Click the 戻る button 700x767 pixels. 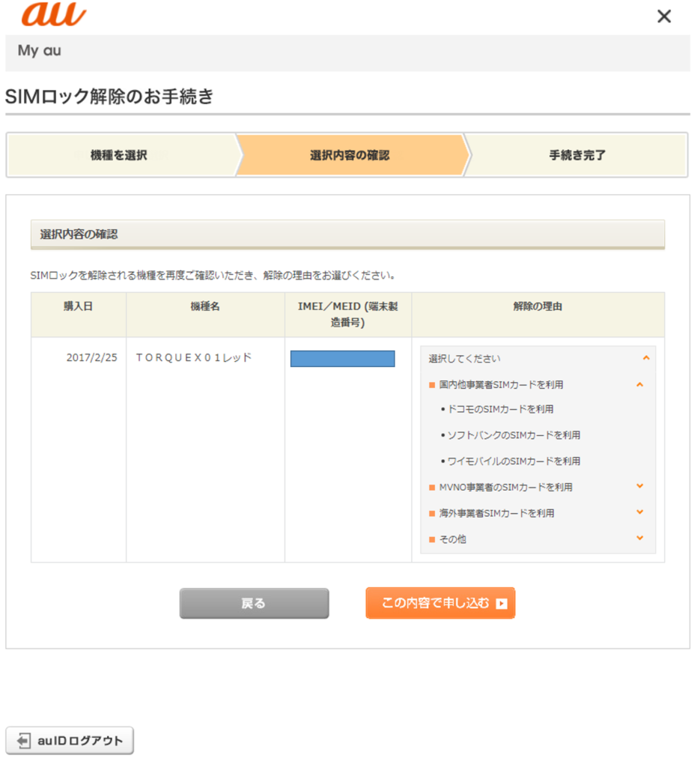254,604
